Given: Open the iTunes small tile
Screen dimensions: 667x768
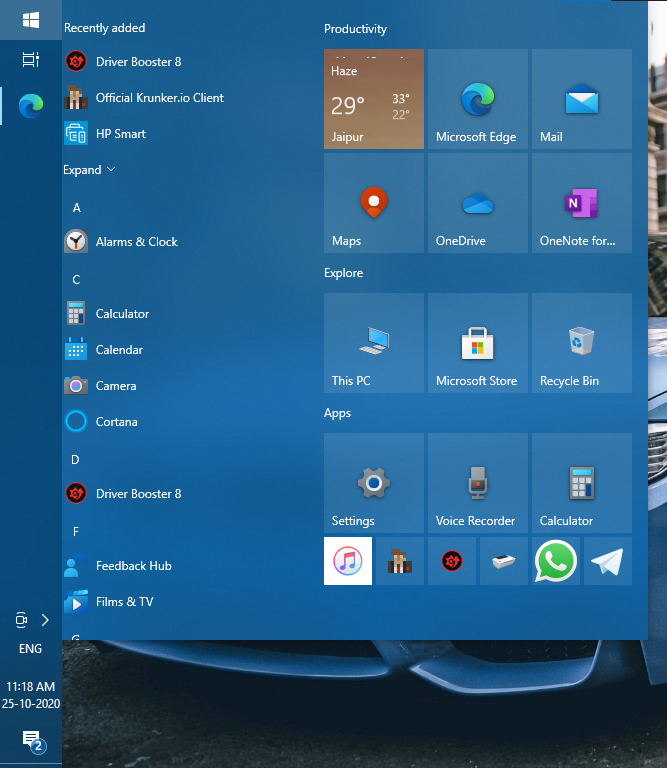Looking at the screenshot, I should [348, 561].
